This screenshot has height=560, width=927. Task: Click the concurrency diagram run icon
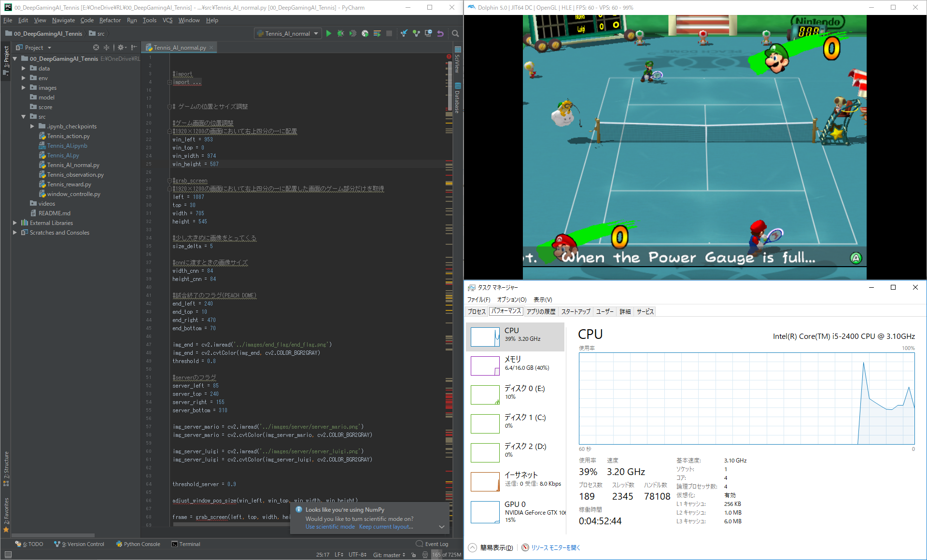(x=377, y=33)
